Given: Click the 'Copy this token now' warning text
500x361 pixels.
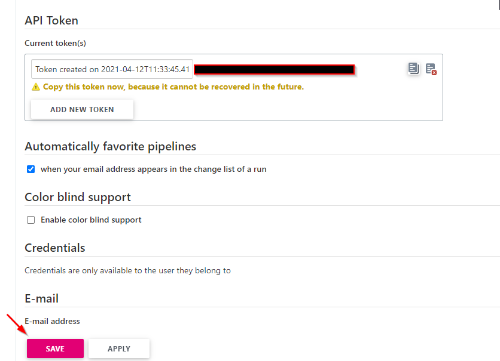Looking at the screenshot, I should [173, 87].
